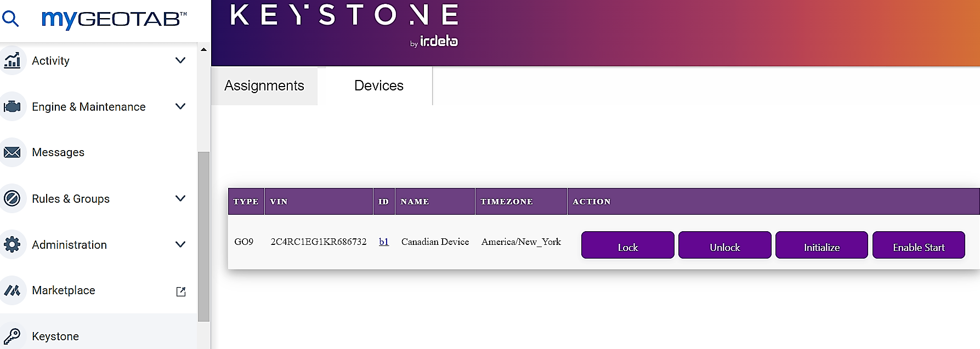Click the Administration gear icon
980x349 pixels.
click(x=13, y=244)
